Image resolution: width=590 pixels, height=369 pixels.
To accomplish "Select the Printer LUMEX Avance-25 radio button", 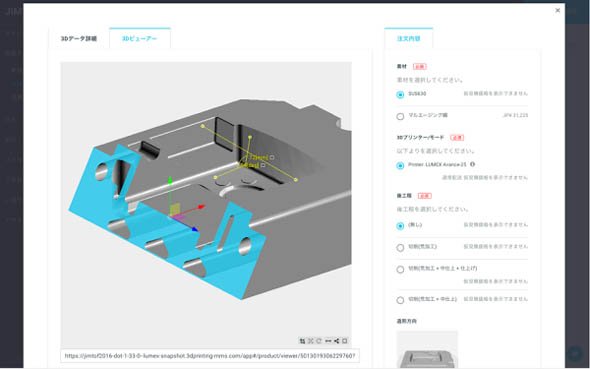I will pyautogui.click(x=400, y=166).
